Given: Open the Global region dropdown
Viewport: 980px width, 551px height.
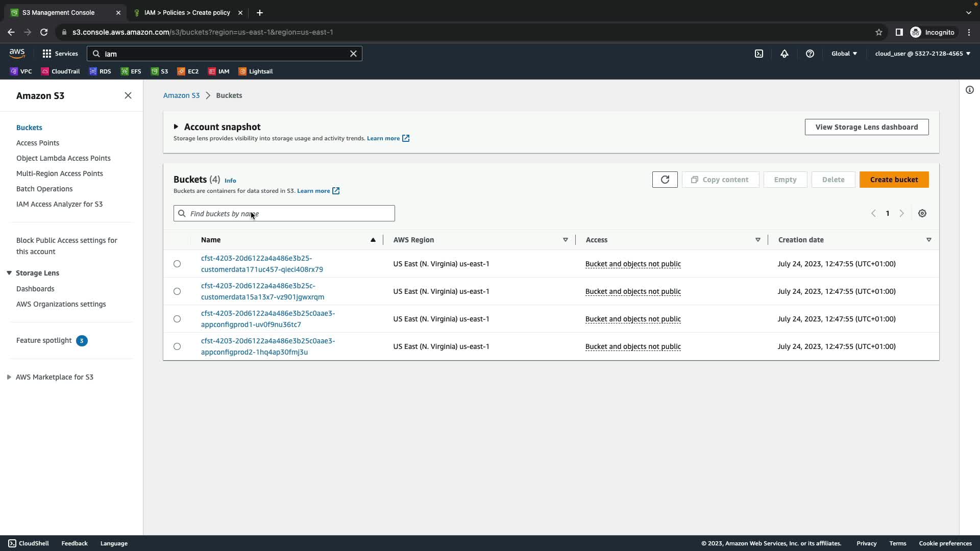Looking at the screenshot, I should [844, 54].
